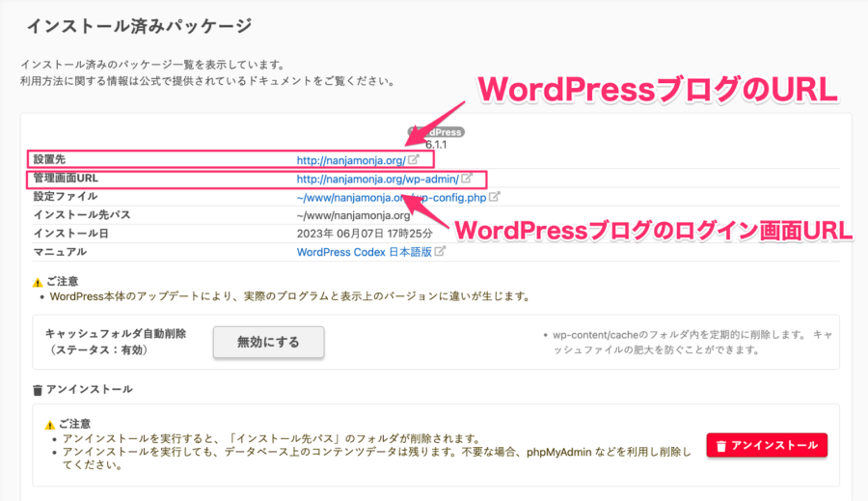868x501 pixels.
Task: Click the （ステータス：有効） status text
Action: [99, 350]
